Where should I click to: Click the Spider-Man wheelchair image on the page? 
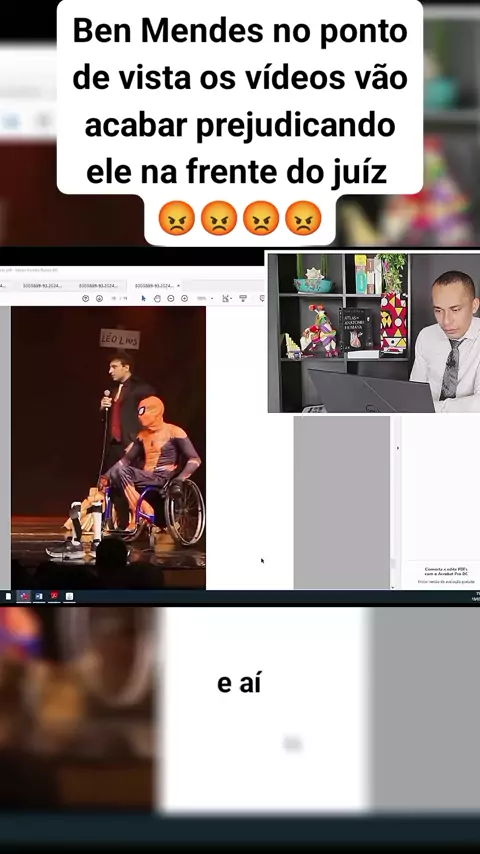(108, 448)
